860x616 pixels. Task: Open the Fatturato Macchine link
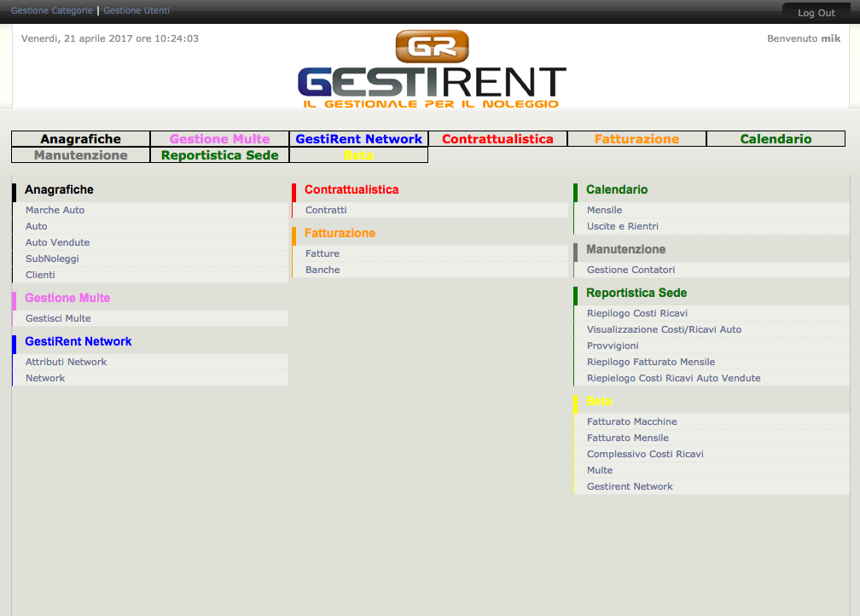pos(632,421)
